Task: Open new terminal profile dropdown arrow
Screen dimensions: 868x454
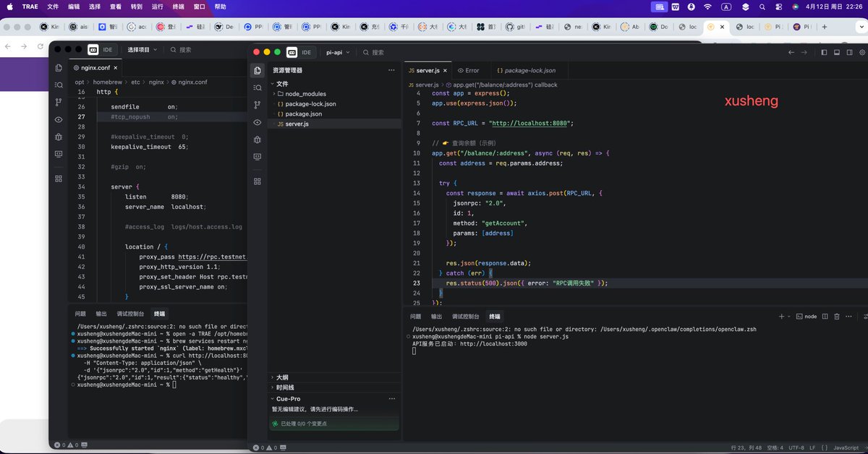Action: coord(789,317)
